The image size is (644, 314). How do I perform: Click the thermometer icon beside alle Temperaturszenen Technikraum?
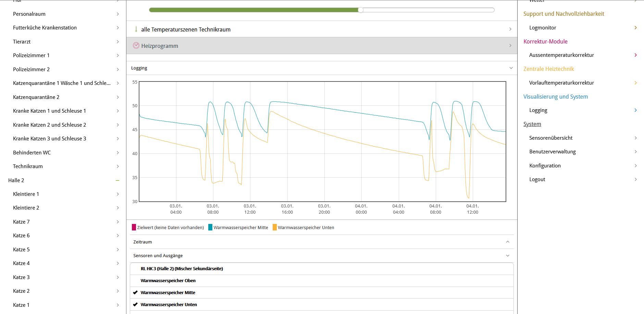(x=136, y=29)
